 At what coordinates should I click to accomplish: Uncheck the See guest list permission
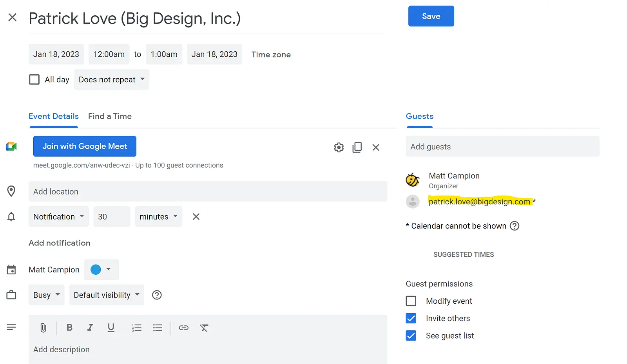coord(411,335)
